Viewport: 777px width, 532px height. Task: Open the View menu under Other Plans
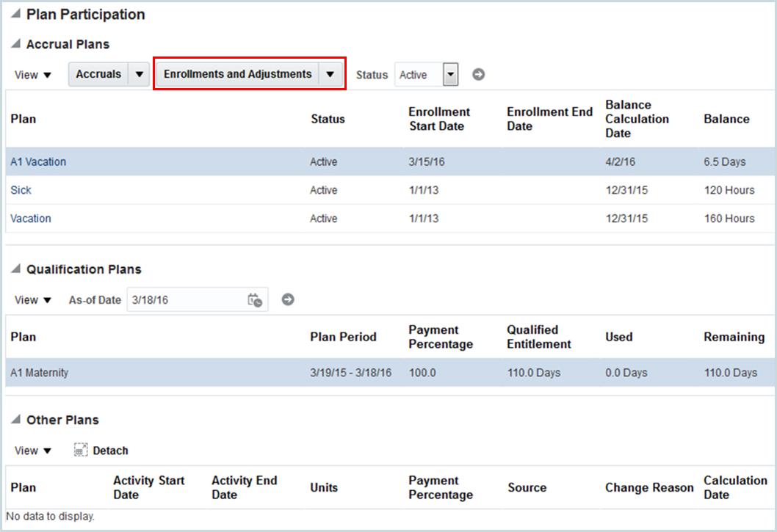[32, 450]
